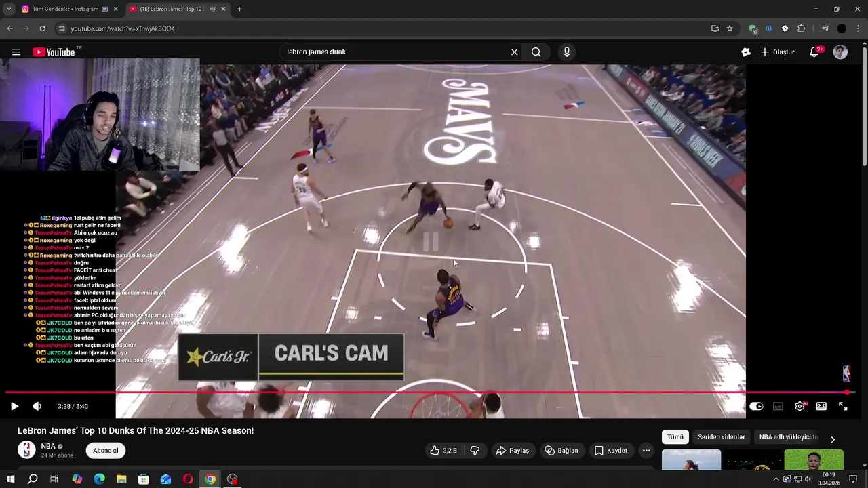This screenshot has height=488, width=868.
Task: Open Microsoft Edge from the taskbar
Action: point(99,479)
